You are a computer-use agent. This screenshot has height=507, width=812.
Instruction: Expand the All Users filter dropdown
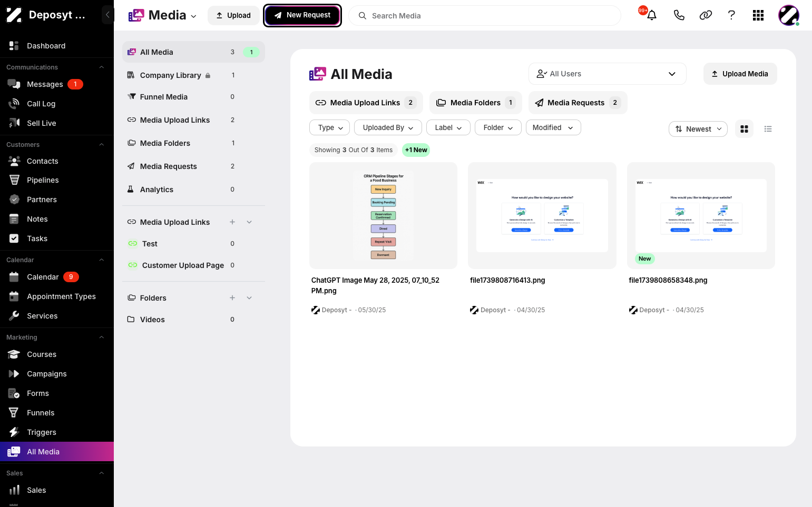click(607, 74)
